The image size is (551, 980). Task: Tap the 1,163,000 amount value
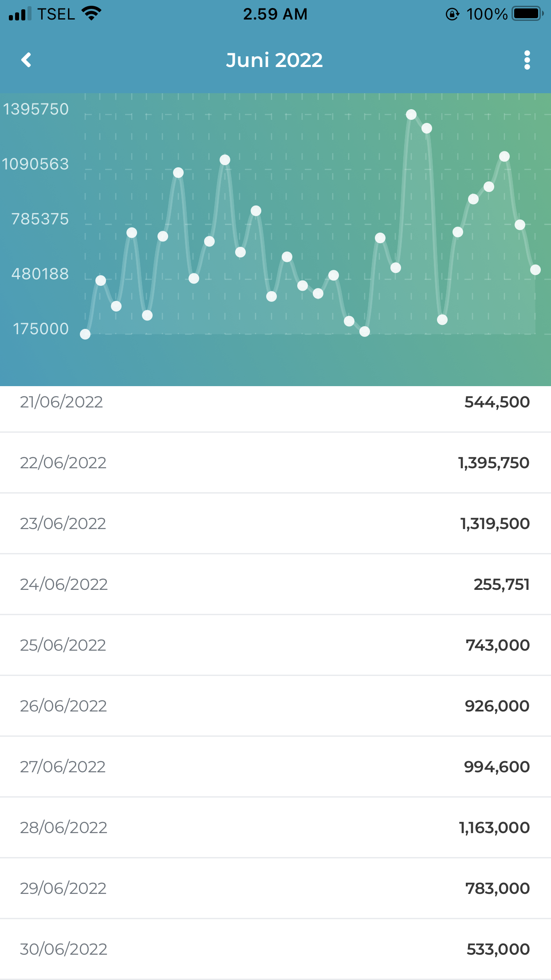pyautogui.click(x=494, y=827)
